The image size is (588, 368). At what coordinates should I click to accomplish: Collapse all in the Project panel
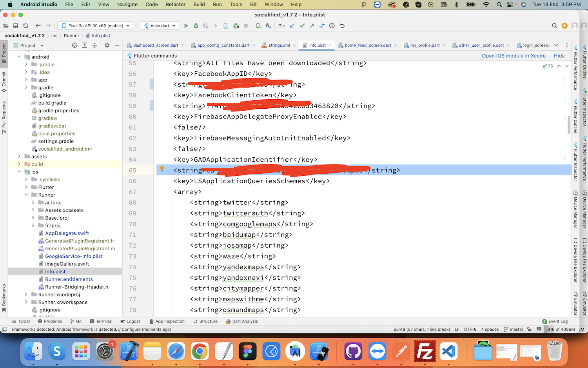pyautogui.click(x=94, y=46)
